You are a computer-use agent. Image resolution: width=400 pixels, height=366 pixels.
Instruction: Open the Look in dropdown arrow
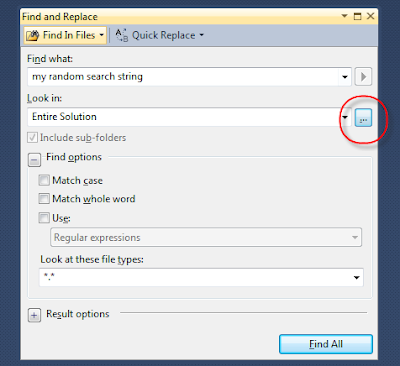[x=345, y=117]
